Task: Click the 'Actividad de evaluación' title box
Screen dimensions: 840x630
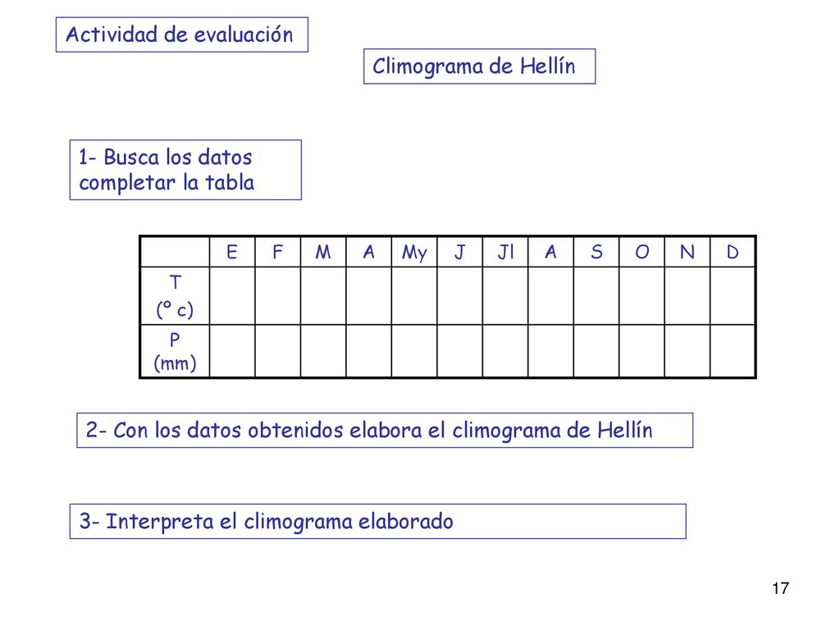Action: [181, 34]
